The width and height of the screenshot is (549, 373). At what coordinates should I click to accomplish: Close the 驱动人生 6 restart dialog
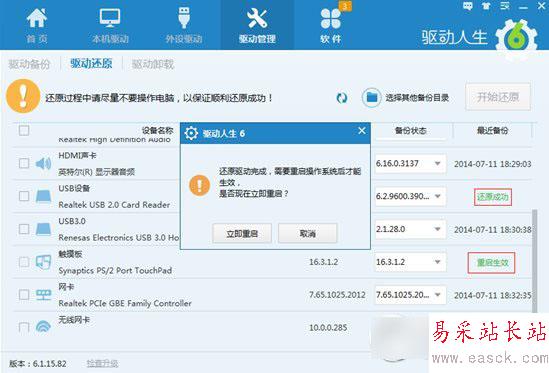(x=362, y=131)
